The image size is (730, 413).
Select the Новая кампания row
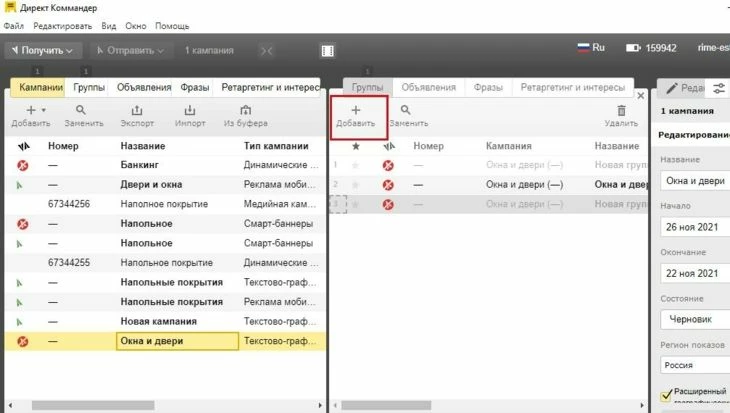pos(165,321)
